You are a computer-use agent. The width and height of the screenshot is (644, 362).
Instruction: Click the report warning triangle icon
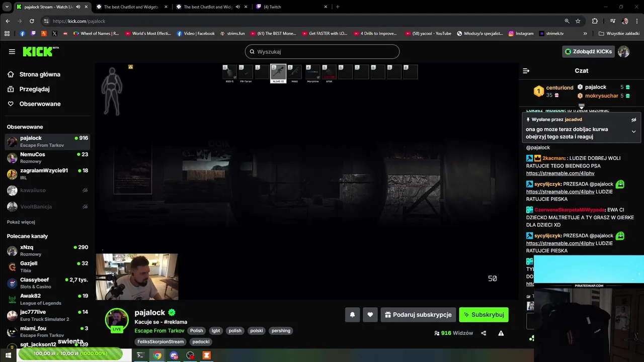pyautogui.click(x=501, y=333)
